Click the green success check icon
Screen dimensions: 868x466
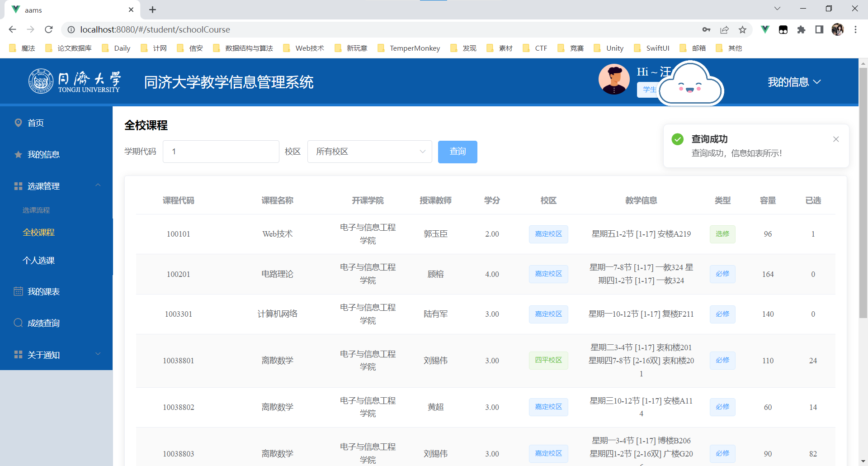tap(678, 139)
